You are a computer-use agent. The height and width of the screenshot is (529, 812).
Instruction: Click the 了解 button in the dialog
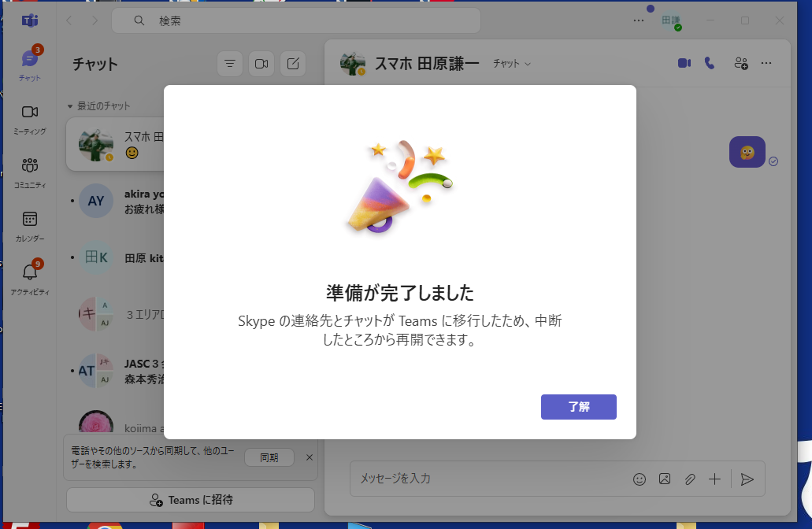tap(578, 407)
